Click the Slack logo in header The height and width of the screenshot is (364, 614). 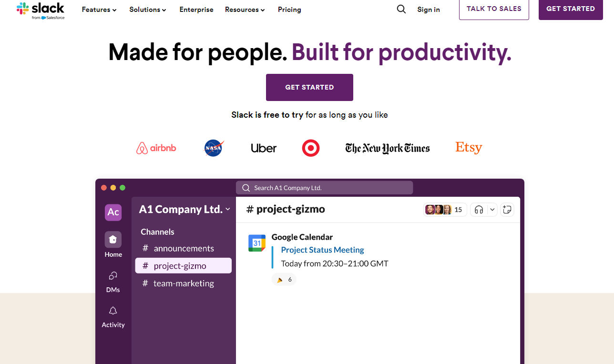pos(41,10)
